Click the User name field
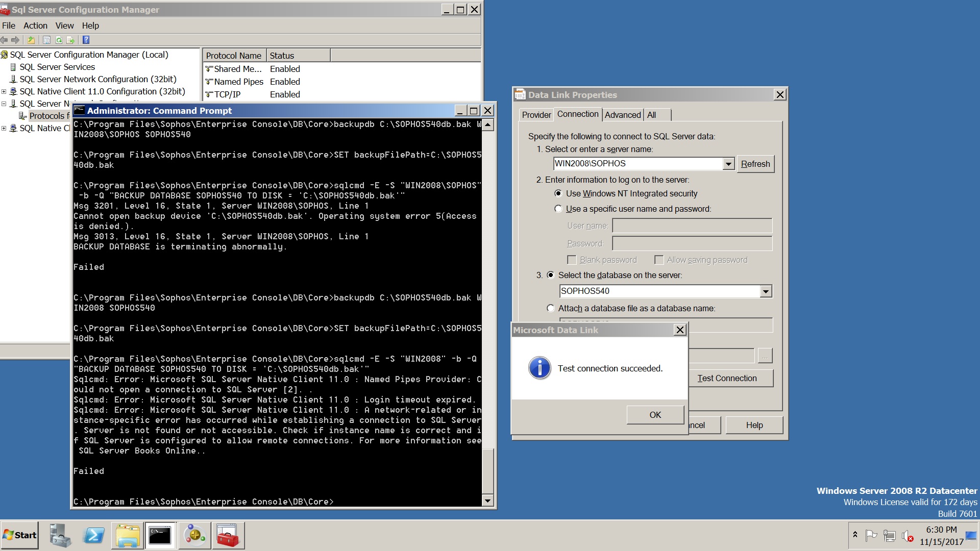 692,226
